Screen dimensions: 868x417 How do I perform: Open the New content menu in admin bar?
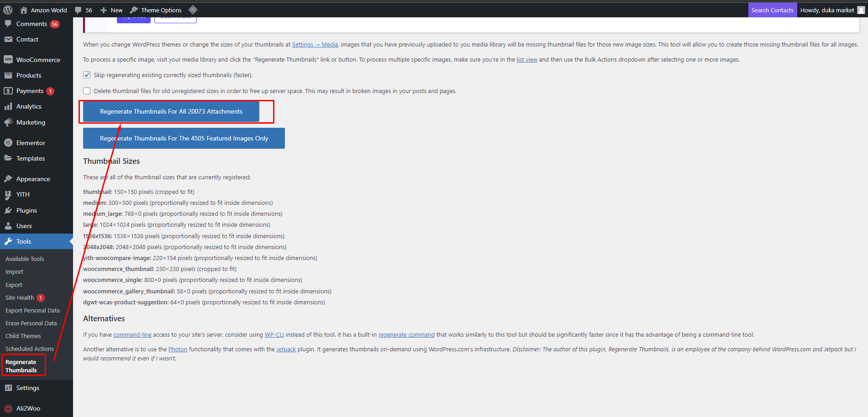coord(112,10)
